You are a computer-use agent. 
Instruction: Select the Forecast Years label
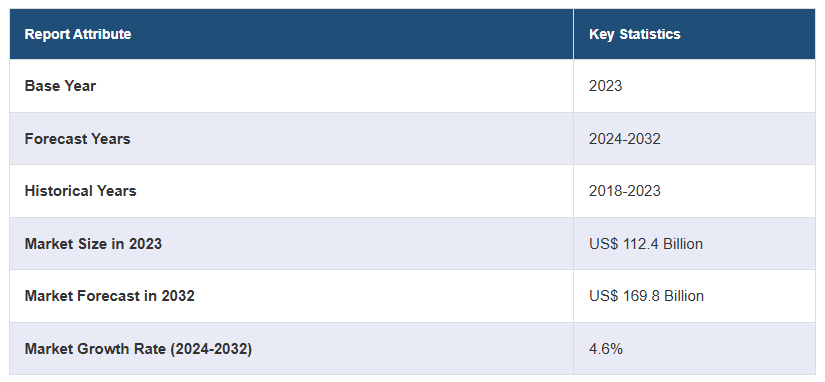(x=77, y=138)
